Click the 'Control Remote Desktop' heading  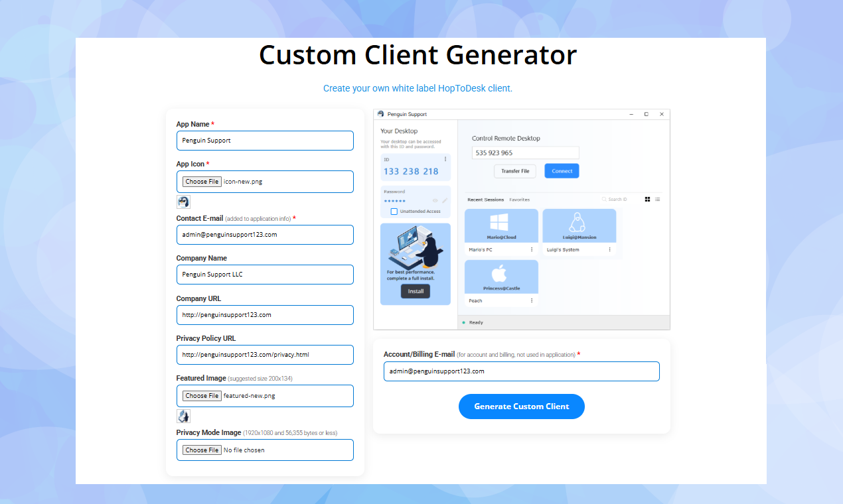tap(506, 139)
